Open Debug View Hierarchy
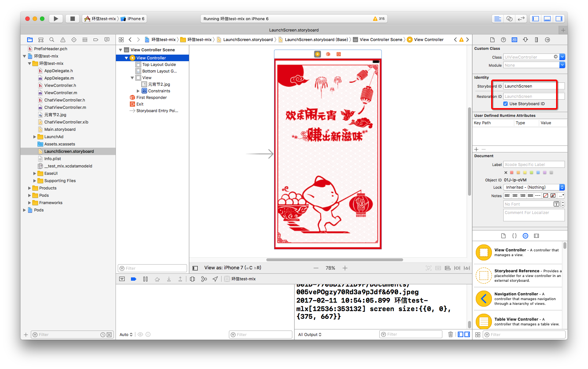Image resolution: width=588 pixels, height=369 pixels. tap(192, 279)
